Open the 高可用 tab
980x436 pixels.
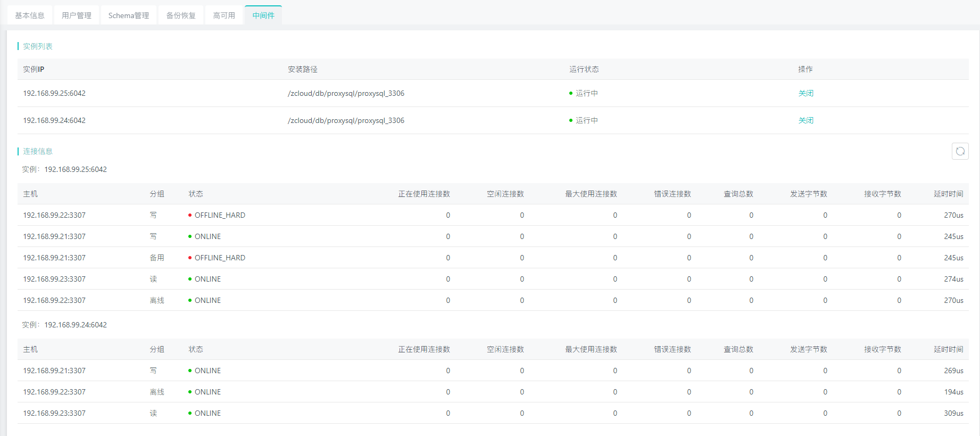(224, 15)
